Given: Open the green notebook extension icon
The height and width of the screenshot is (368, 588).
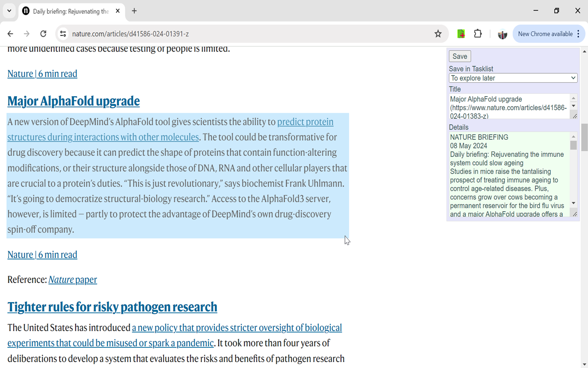Looking at the screenshot, I should point(461,34).
